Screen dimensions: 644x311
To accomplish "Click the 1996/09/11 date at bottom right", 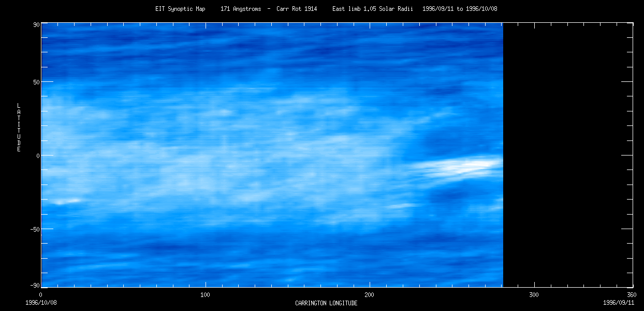I will tap(619, 302).
